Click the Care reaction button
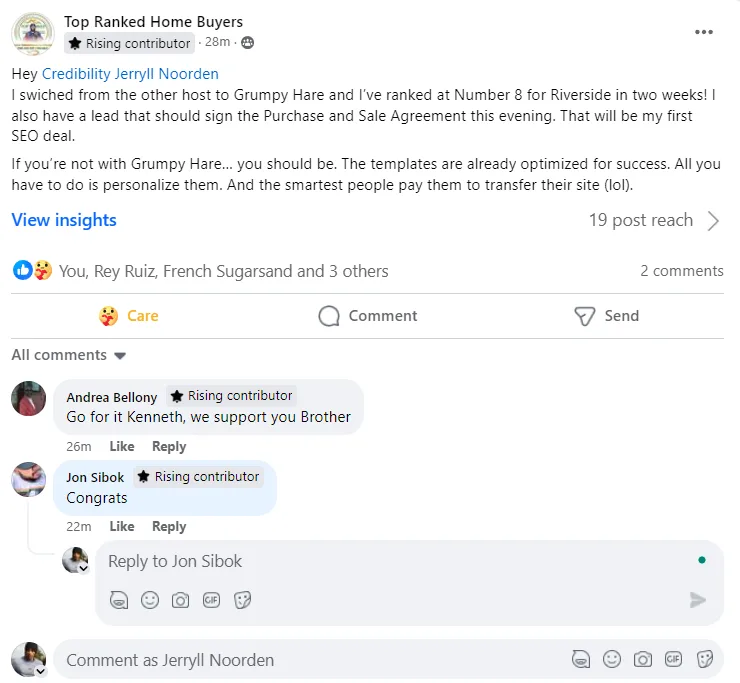 (x=129, y=316)
